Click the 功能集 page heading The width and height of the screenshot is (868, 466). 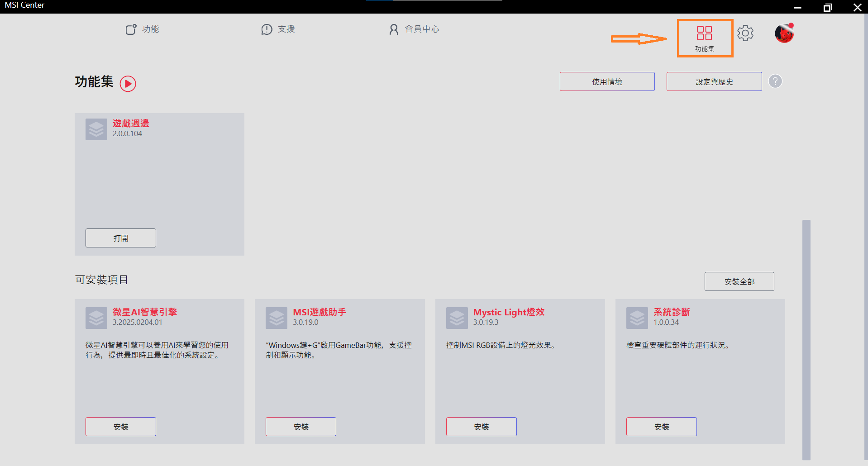click(94, 81)
